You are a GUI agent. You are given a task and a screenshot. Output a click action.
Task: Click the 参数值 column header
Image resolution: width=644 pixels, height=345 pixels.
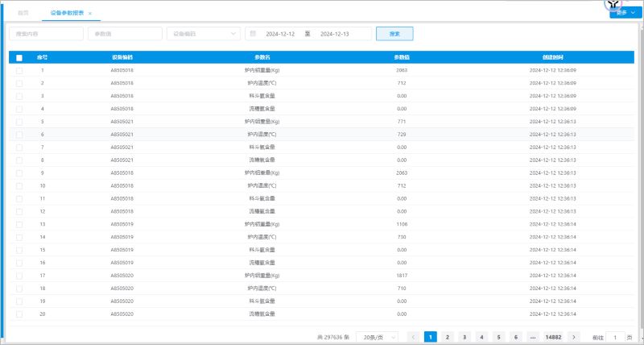click(402, 57)
